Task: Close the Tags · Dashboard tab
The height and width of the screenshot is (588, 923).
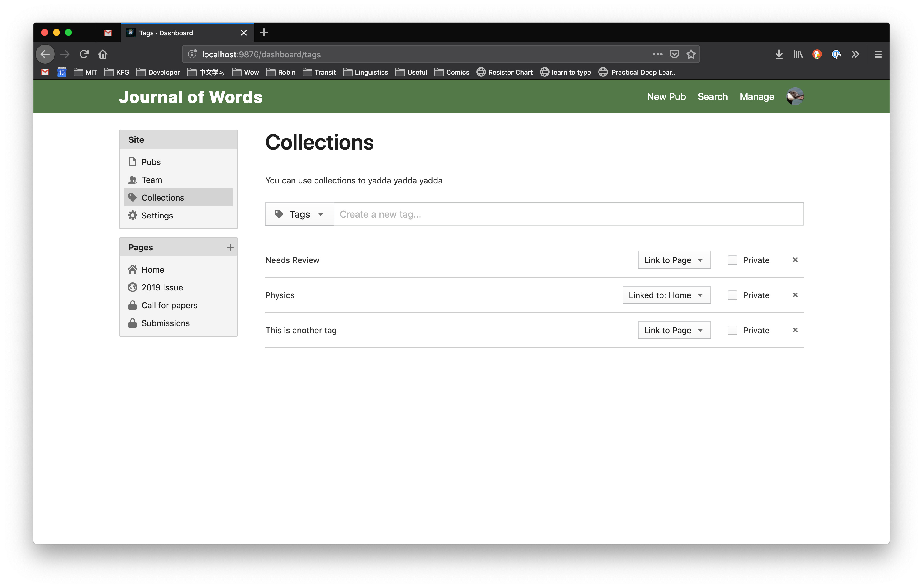Action: point(244,33)
